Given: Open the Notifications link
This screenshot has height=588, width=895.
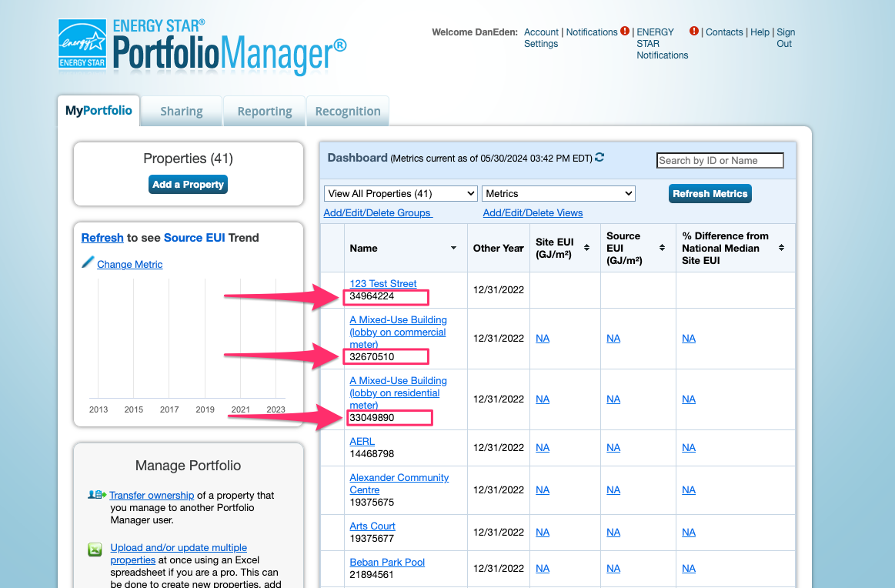Looking at the screenshot, I should (x=592, y=32).
